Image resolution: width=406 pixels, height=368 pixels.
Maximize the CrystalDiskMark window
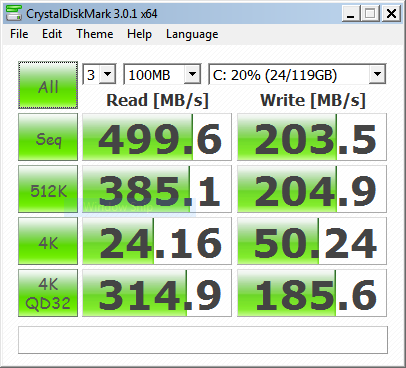(370, 14)
